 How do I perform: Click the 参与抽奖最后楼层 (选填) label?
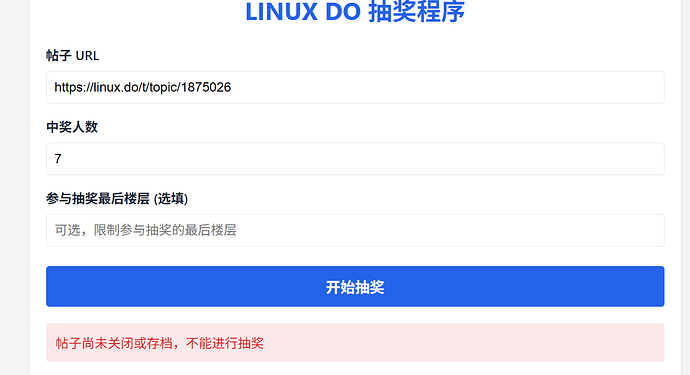[117, 199]
